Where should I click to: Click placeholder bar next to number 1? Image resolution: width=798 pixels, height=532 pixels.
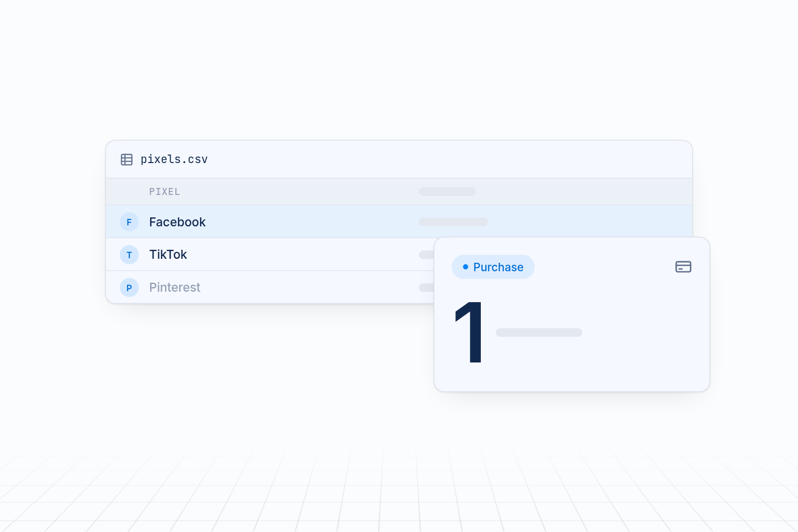point(539,333)
